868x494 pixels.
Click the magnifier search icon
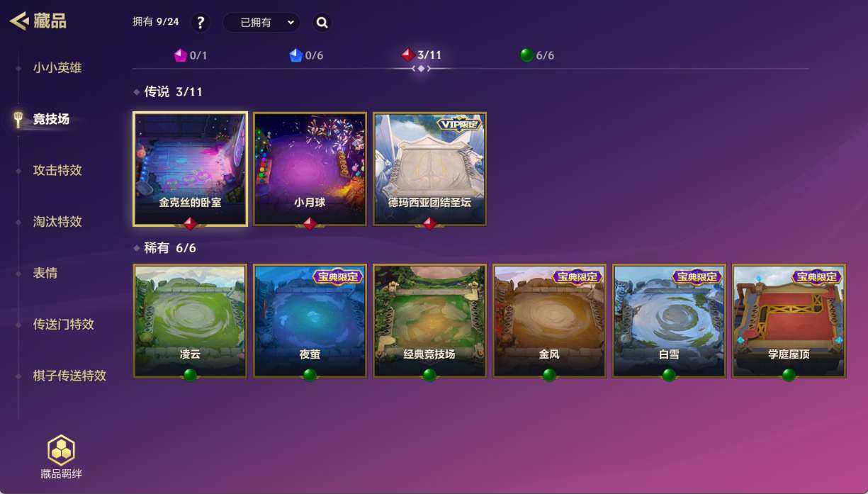[x=322, y=23]
